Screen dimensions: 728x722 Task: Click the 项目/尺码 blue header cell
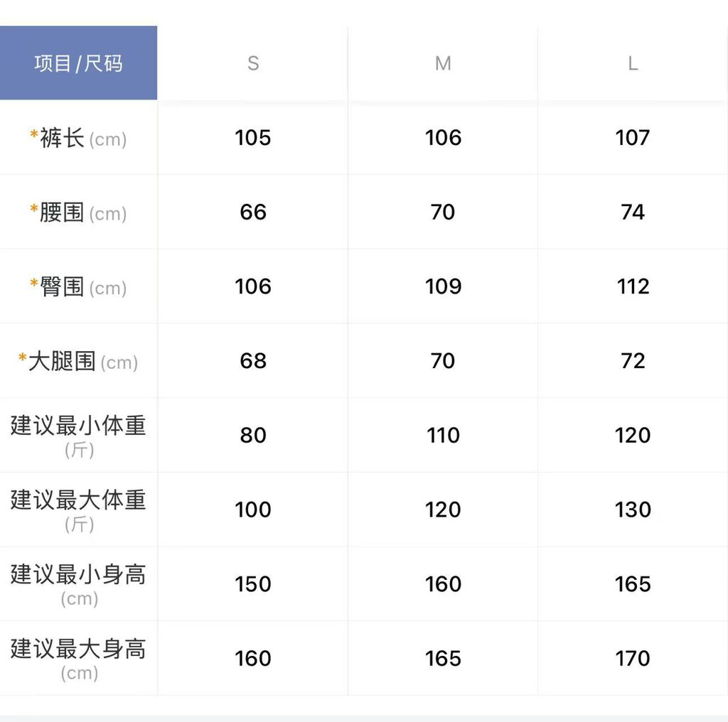(78, 63)
